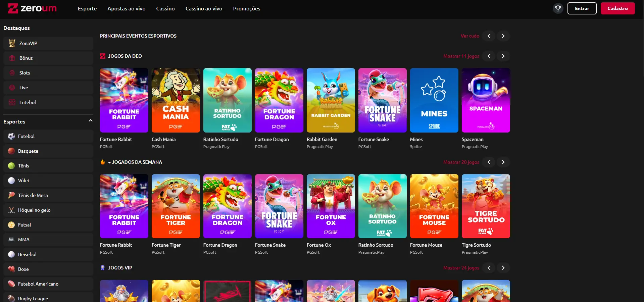Viewport: 644px width, 302px height.
Task: Click the Cadastro button
Action: tap(617, 8)
